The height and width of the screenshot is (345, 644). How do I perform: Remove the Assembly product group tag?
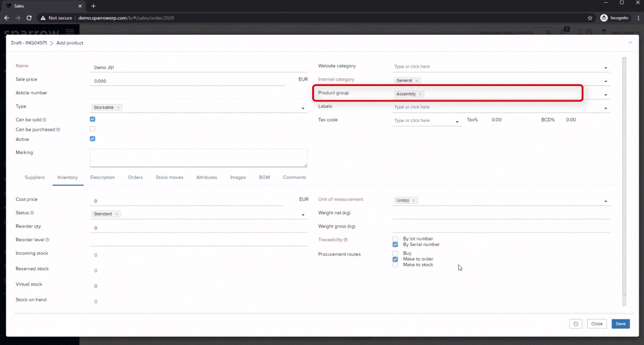click(420, 94)
